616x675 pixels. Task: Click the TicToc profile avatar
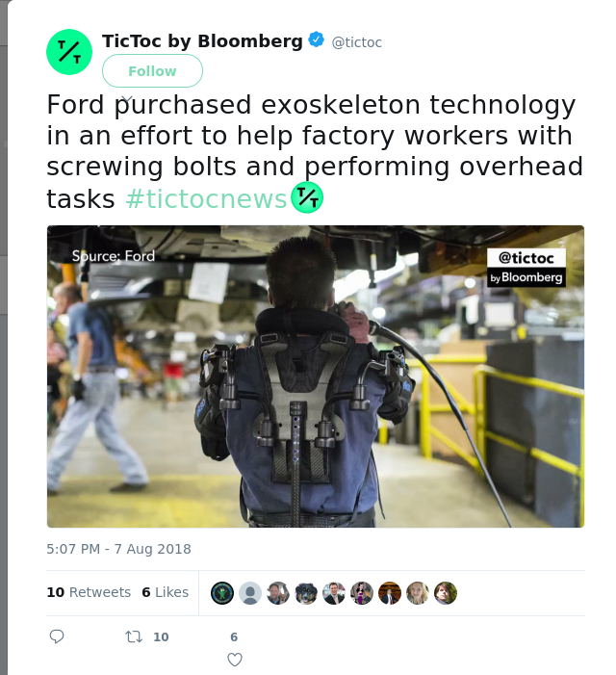click(69, 52)
